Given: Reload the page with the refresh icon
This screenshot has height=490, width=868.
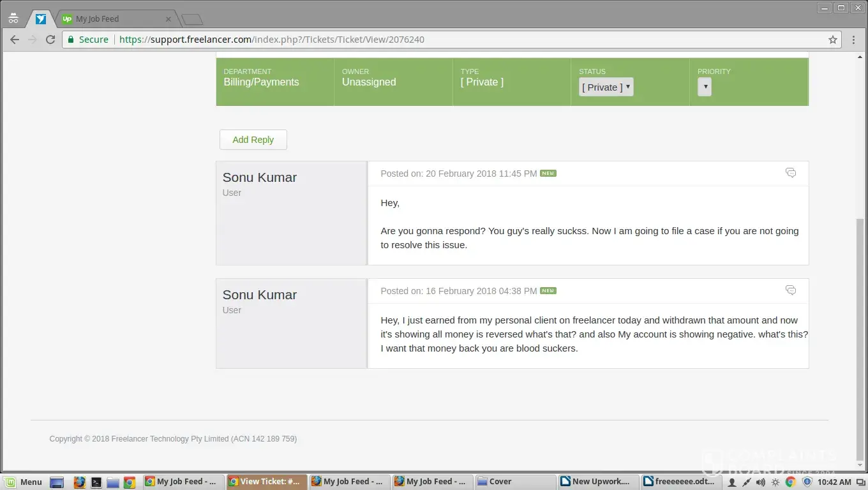Looking at the screenshot, I should [50, 40].
